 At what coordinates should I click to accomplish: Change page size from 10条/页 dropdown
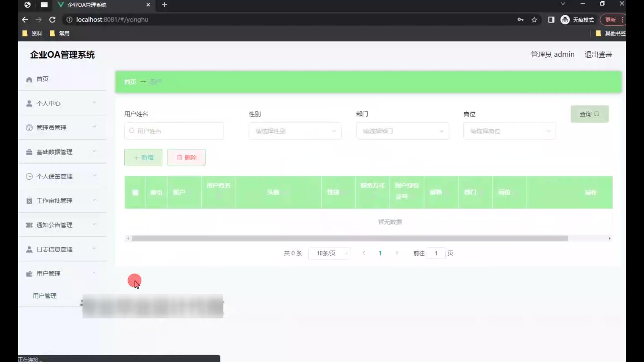[x=330, y=253]
